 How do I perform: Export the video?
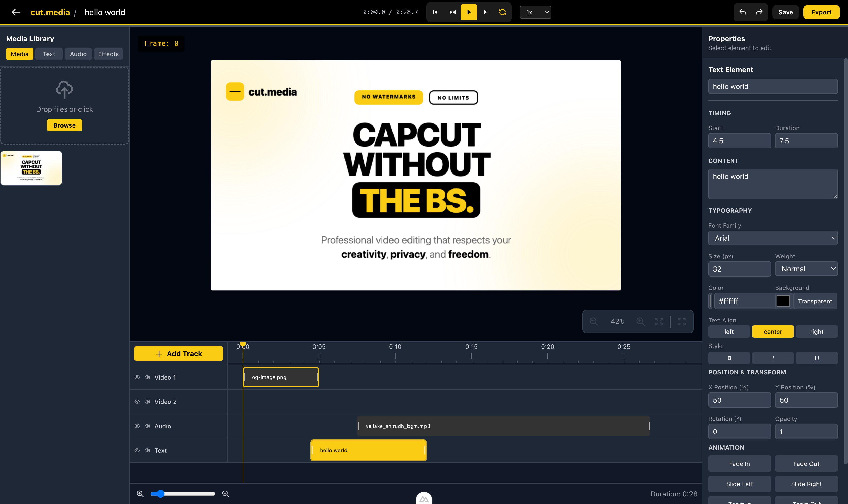821,12
